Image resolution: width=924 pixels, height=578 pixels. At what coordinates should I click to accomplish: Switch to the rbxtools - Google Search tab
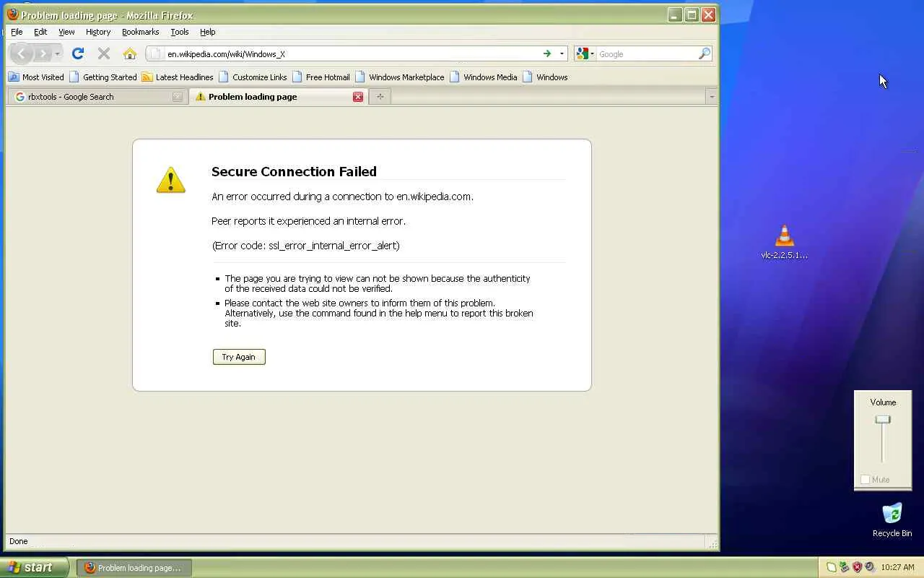pos(97,97)
